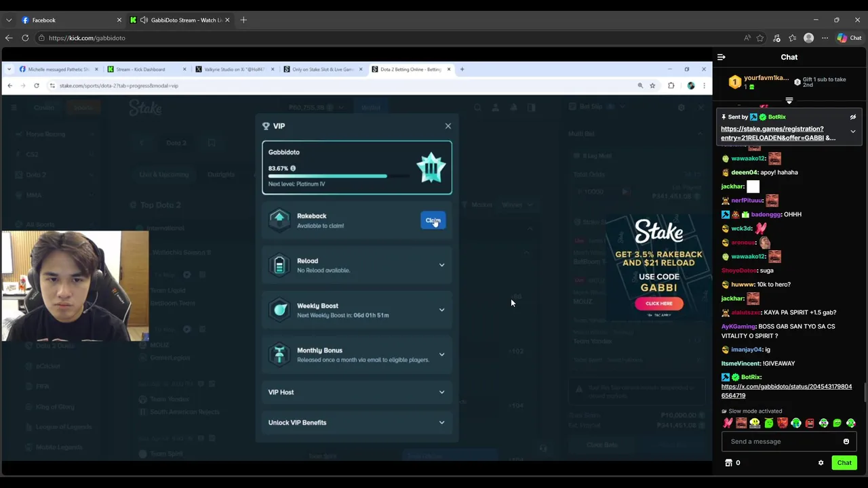
Task: Insert the red angry face quick emote
Action: [x=782, y=424]
